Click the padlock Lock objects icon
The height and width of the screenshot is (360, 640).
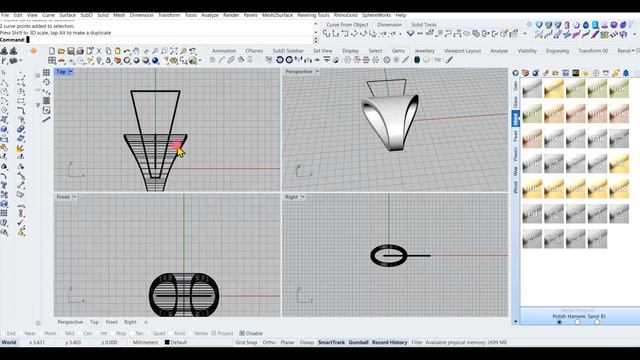tap(108, 60)
